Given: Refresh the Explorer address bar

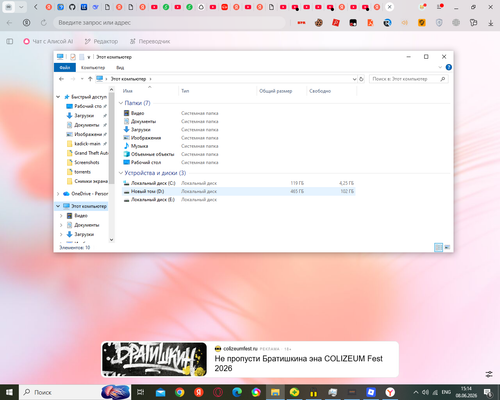Looking at the screenshot, I should (361, 79).
